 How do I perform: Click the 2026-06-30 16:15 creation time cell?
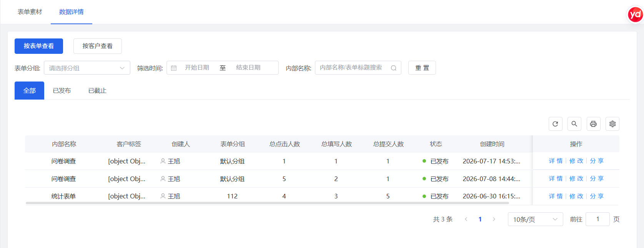click(x=491, y=196)
